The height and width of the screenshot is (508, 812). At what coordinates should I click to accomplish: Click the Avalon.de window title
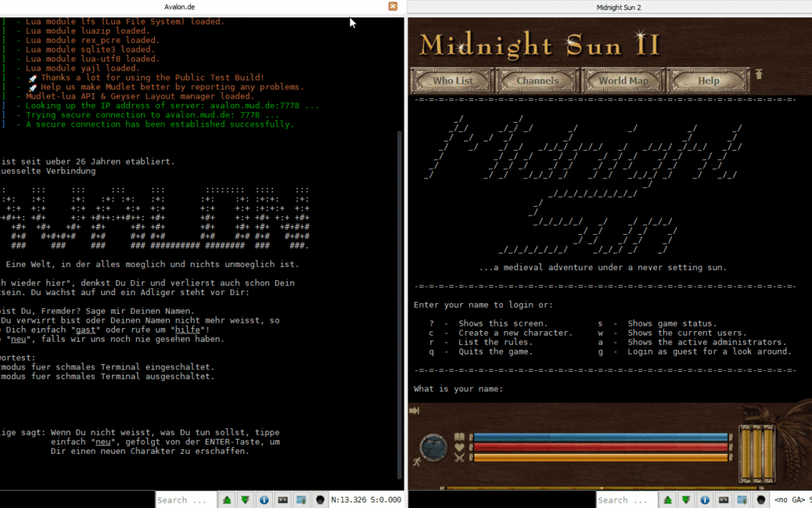[x=179, y=7]
